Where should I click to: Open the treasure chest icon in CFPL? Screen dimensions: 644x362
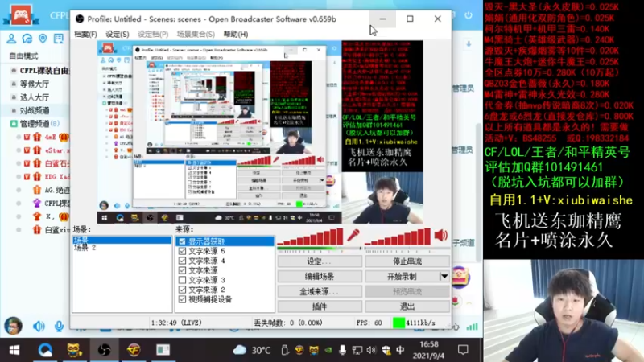[x=460, y=278]
